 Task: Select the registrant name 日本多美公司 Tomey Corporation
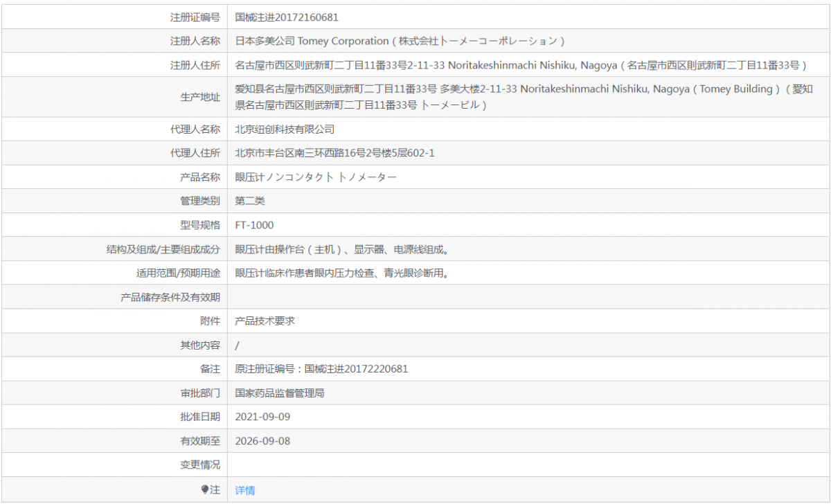[x=312, y=41]
